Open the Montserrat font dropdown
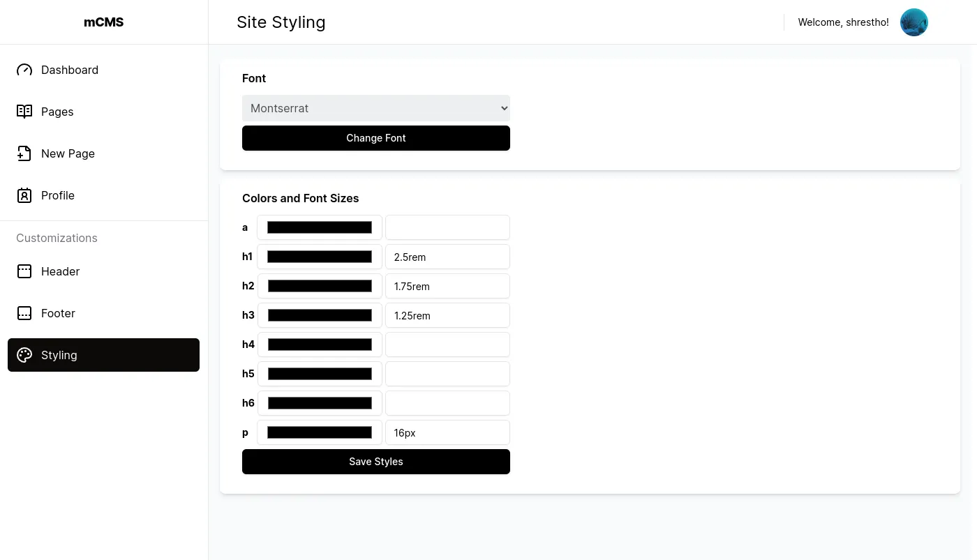977x560 pixels. pos(376,108)
